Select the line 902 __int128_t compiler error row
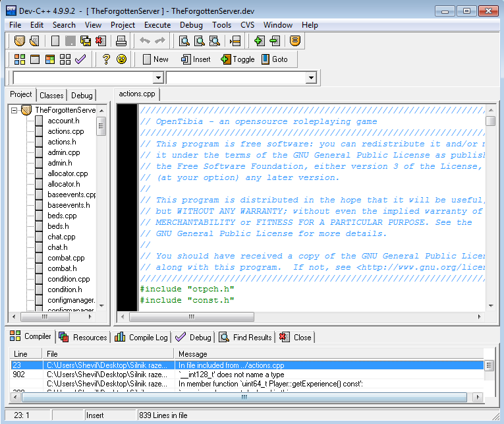This screenshot has width=504, height=424. 247,375
